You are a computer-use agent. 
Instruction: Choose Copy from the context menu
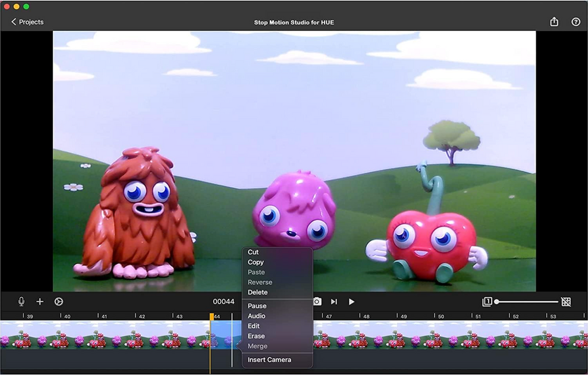click(x=256, y=262)
